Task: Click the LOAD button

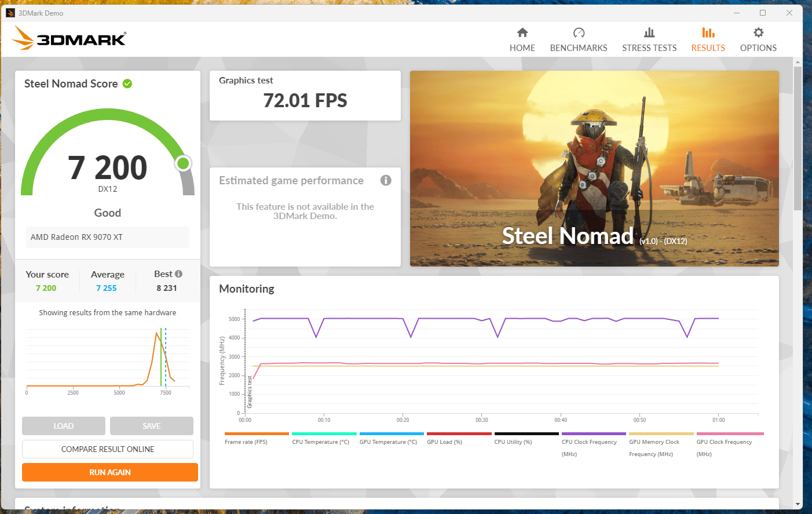Action: (64, 426)
